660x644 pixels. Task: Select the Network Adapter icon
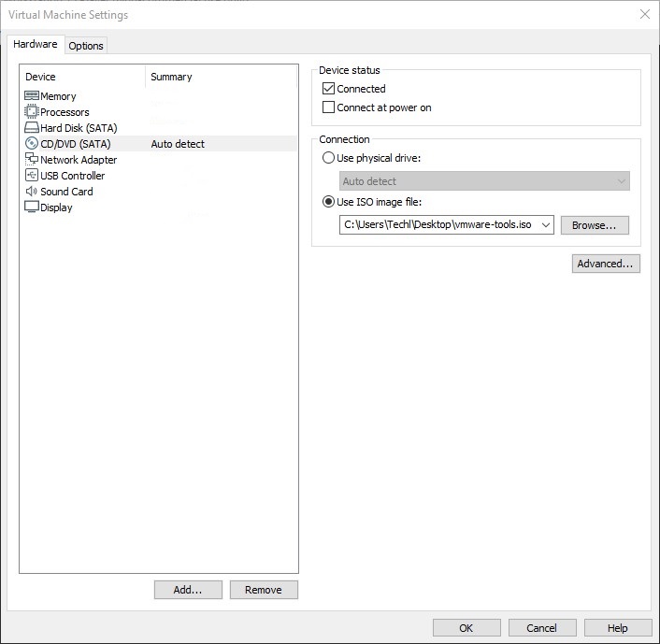pos(32,160)
